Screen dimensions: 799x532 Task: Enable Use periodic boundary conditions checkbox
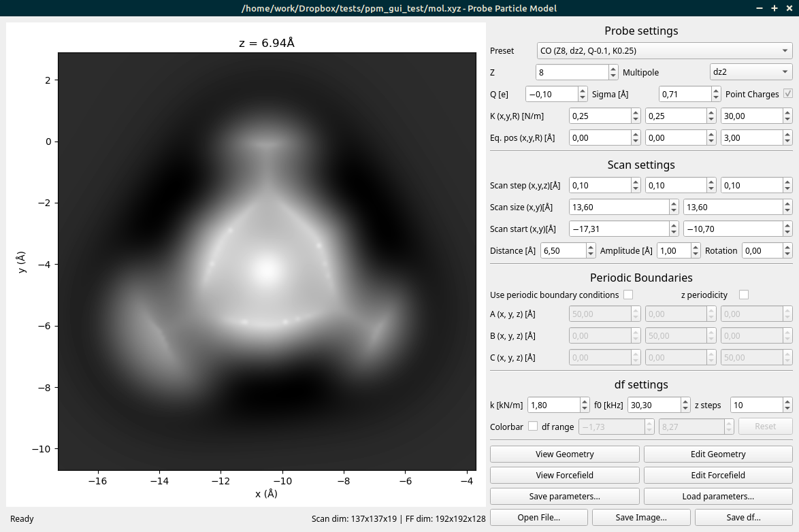point(627,295)
